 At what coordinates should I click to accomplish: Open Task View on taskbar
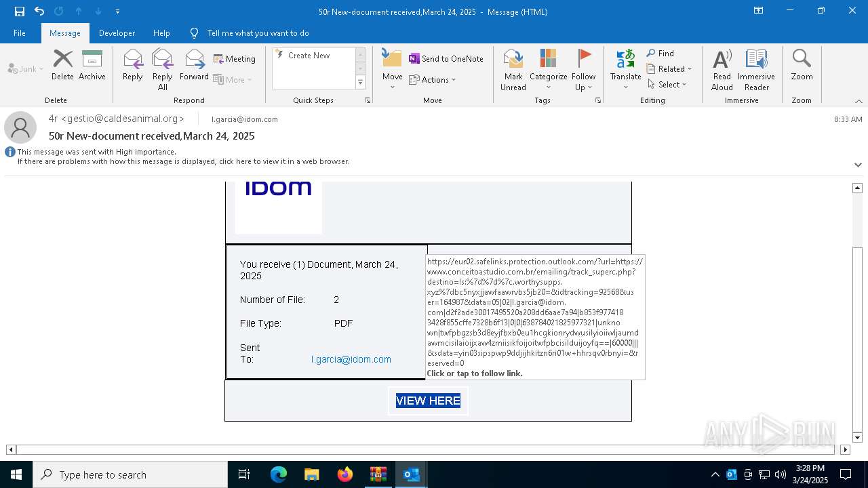tap(244, 474)
